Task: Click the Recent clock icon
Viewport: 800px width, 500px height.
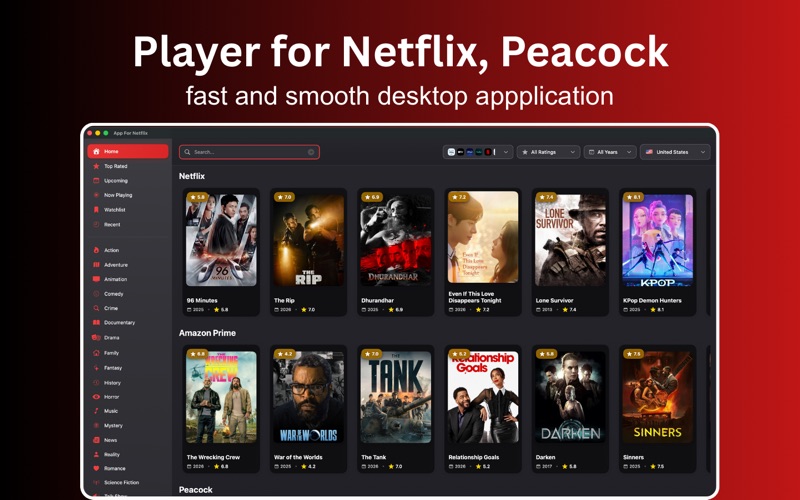Action: pos(96,224)
